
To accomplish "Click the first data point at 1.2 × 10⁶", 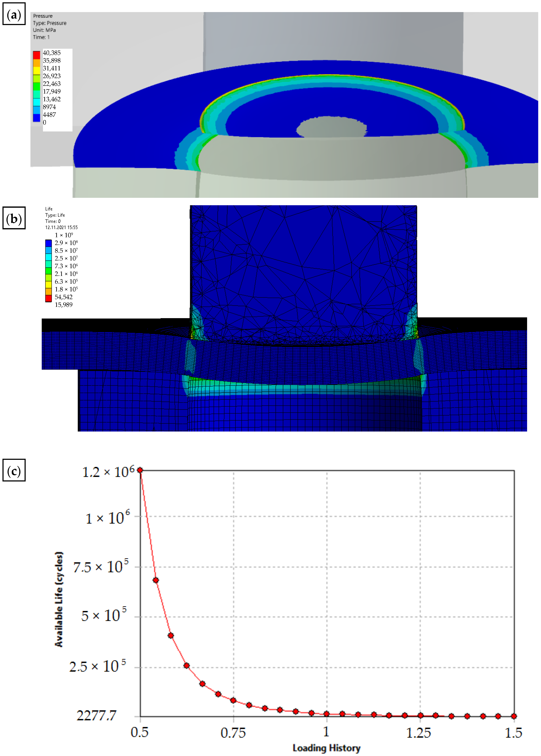I will [140, 470].
